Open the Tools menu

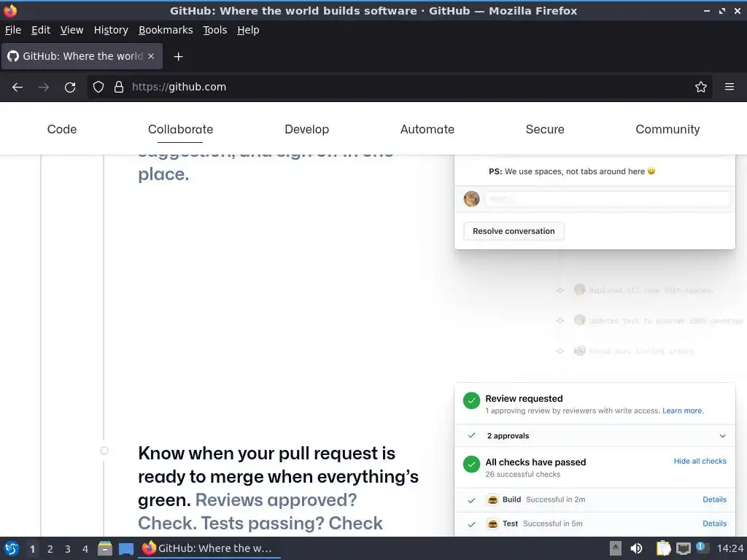click(215, 30)
